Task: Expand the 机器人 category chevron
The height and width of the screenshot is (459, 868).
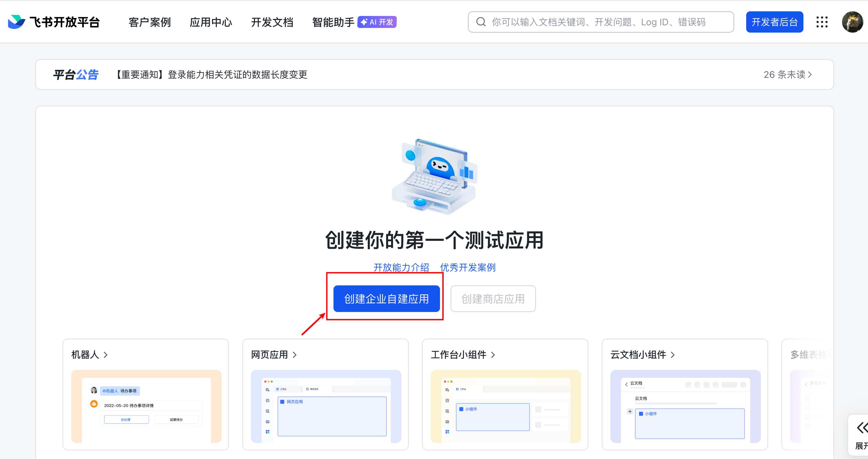Action: click(x=106, y=355)
